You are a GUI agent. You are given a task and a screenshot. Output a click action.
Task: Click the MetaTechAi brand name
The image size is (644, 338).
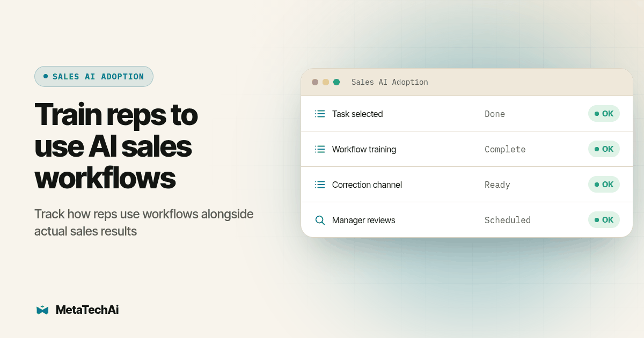click(87, 310)
